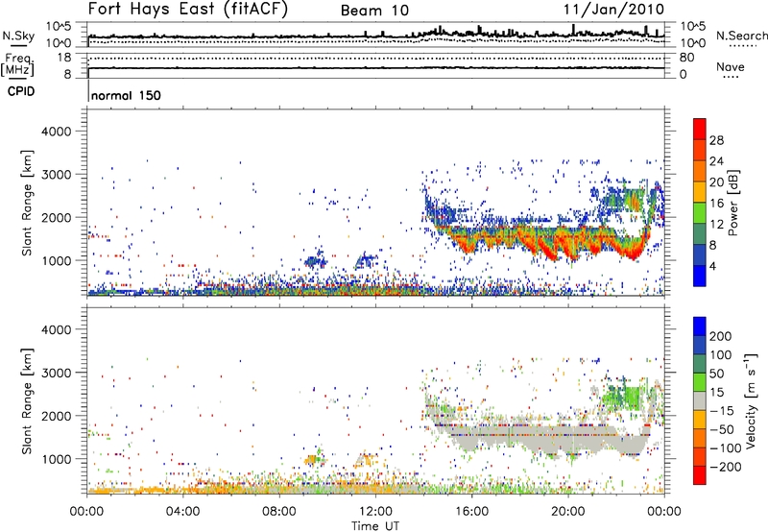Click the 'Nave' legend label

click(x=730, y=66)
